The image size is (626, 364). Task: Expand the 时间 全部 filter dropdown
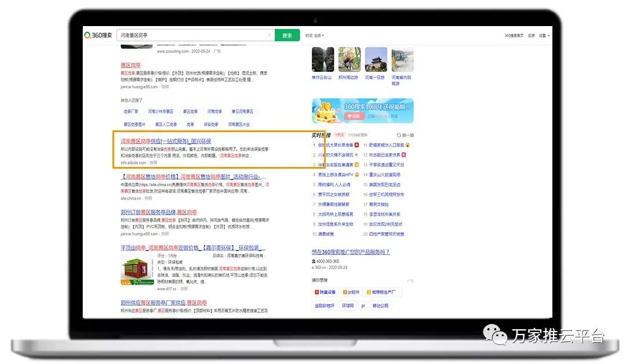pyautogui.click(x=315, y=35)
